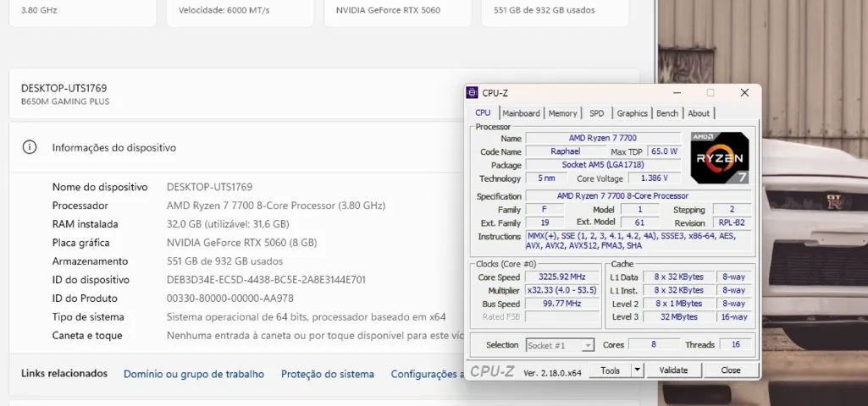Click the Level 2 cache value 8 x 1 MBytes
Image resolution: width=868 pixels, height=406 pixels.
(x=678, y=304)
